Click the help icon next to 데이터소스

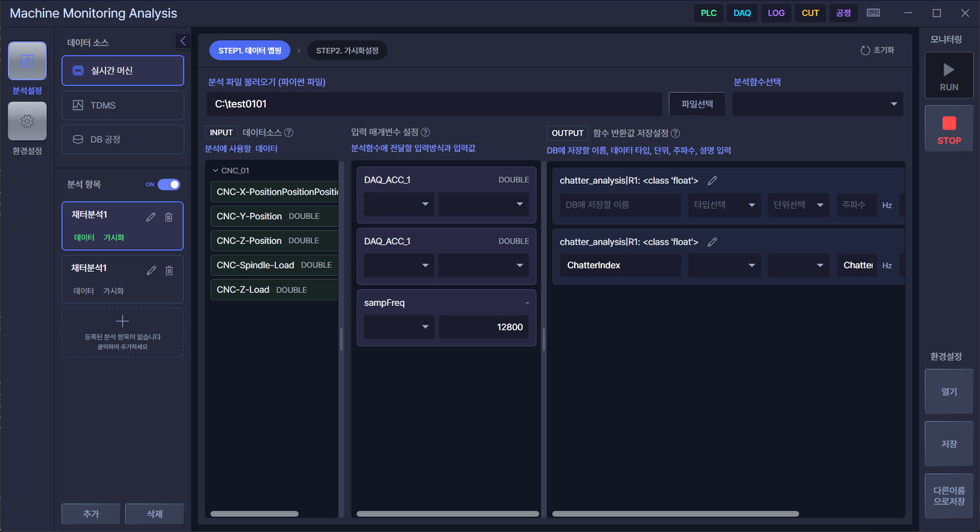point(289,132)
